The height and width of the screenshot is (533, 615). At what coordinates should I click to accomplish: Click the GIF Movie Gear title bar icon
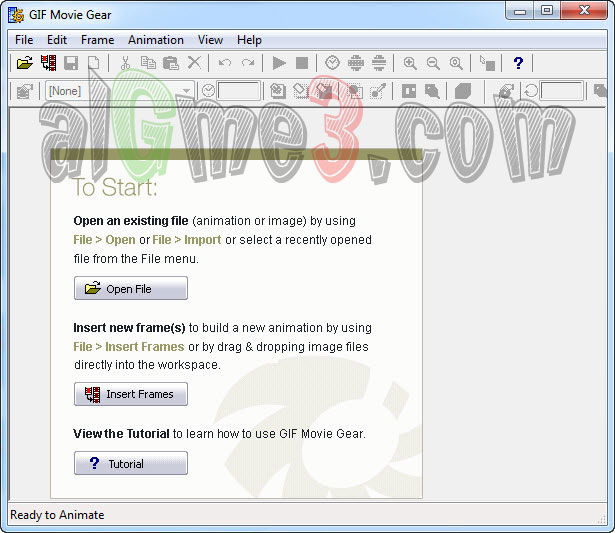pyautogui.click(x=16, y=15)
